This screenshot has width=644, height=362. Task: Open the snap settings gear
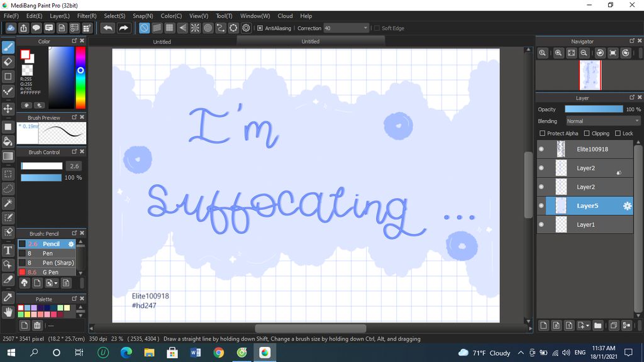246,28
